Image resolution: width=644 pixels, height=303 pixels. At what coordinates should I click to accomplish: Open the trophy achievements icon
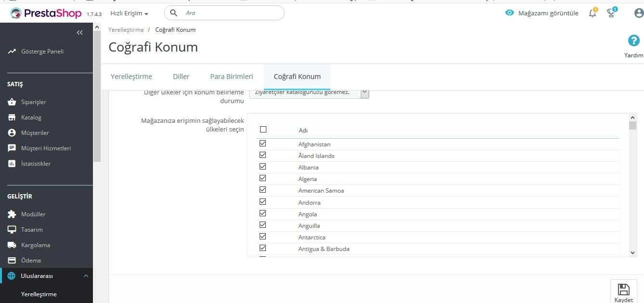point(611,13)
